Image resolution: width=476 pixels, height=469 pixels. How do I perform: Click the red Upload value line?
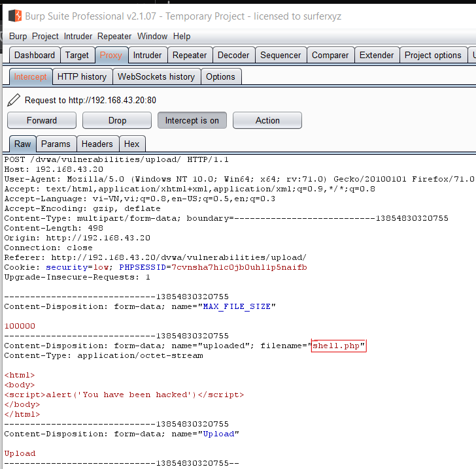tap(20, 453)
